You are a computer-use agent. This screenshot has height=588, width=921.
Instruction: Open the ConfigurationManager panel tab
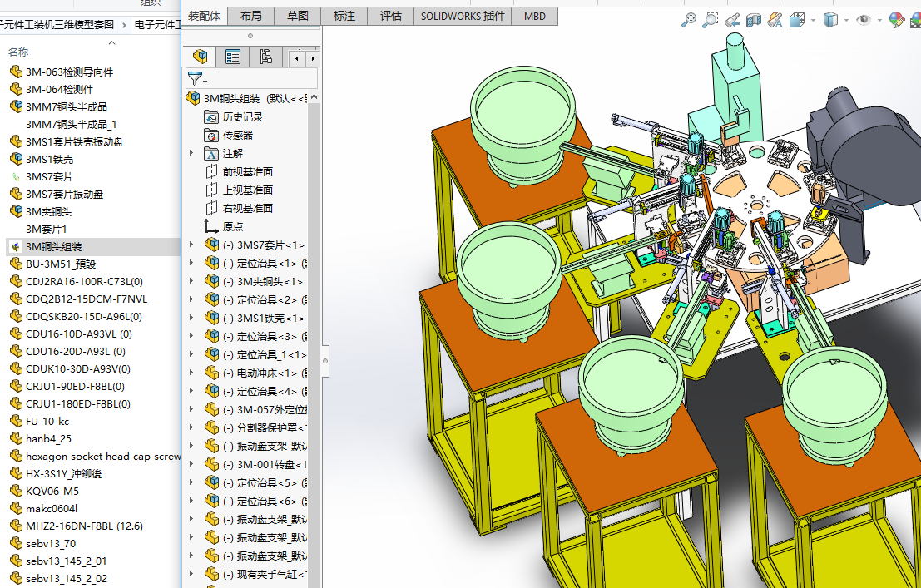tap(265, 57)
